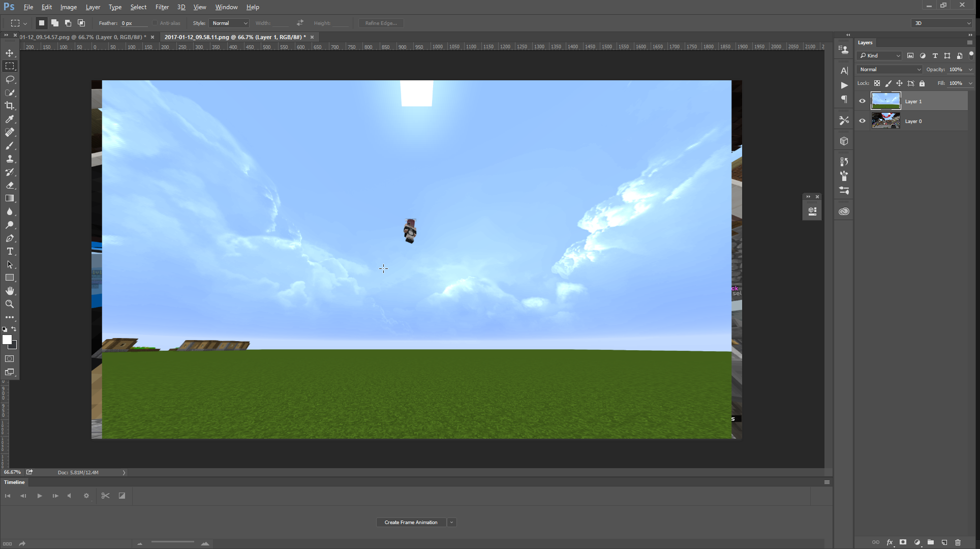Open the 3D panel cube icon
Image resolution: width=980 pixels, height=549 pixels.
point(844,141)
